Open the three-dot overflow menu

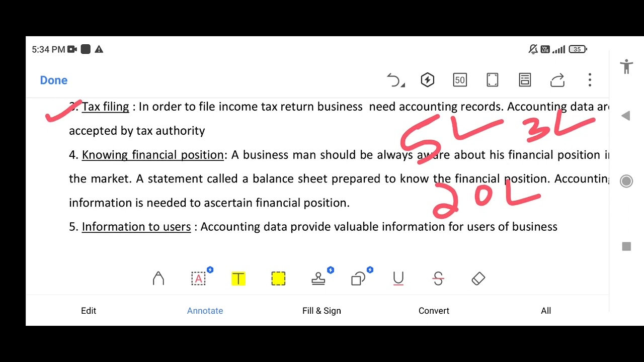(590, 80)
